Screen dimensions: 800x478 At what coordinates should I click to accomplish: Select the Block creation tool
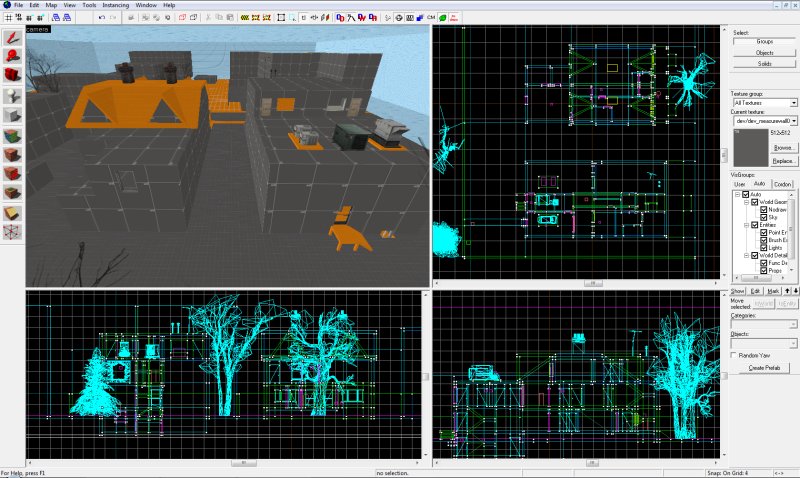pos(12,115)
